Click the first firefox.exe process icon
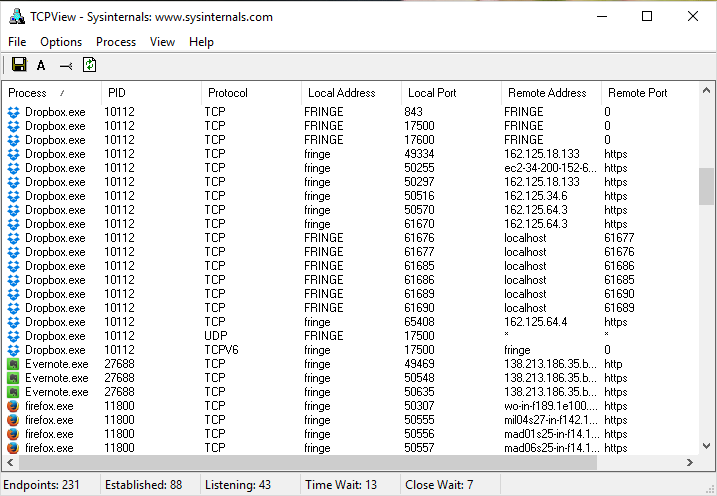Viewport: 717px width, 496px height. [13, 406]
